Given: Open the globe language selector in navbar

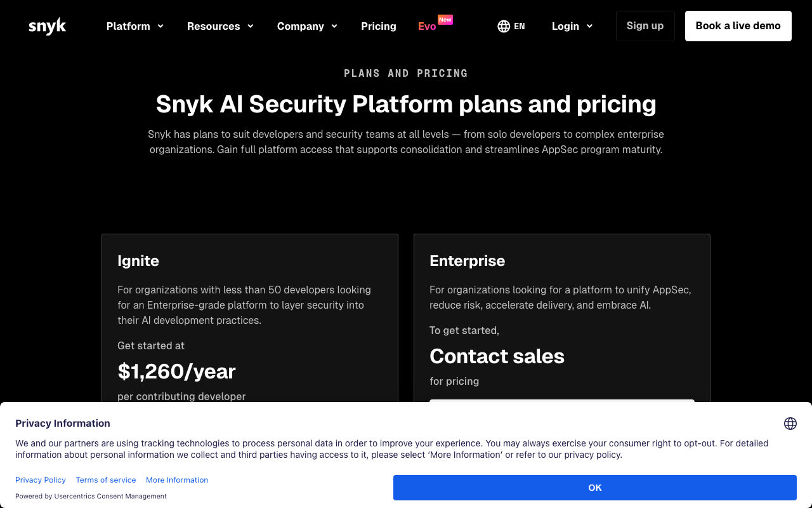Looking at the screenshot, I should [503, 26].
